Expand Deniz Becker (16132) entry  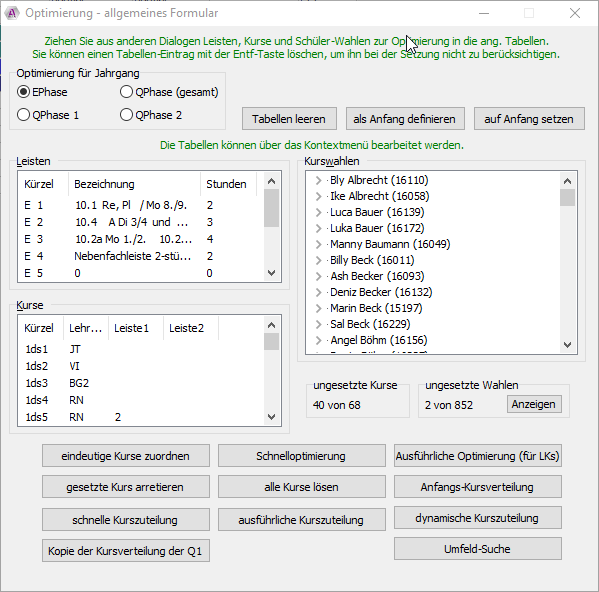(x=319, y=292)
